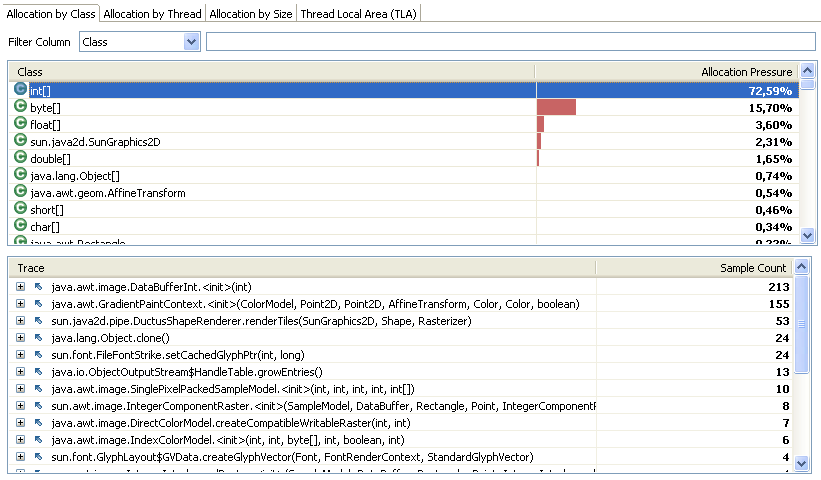Click trace table scrollbar up arrow
The width and height of the screenshot is (821, 480).
pyautogui.click(x=802, y=267)
